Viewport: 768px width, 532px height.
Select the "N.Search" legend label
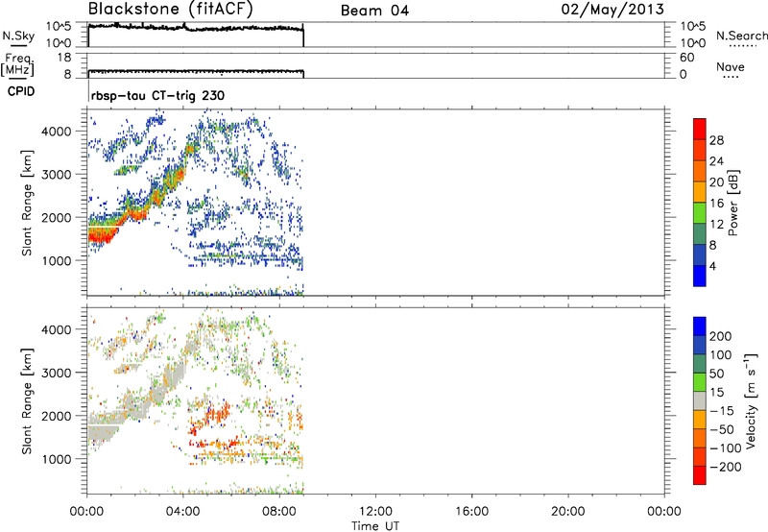tap(741, 36)
